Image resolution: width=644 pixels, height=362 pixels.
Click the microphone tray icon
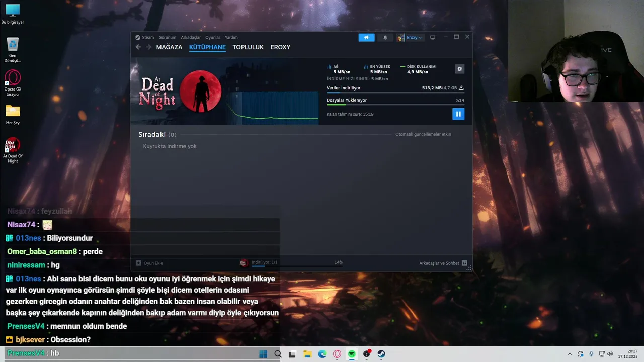(591, 354)
